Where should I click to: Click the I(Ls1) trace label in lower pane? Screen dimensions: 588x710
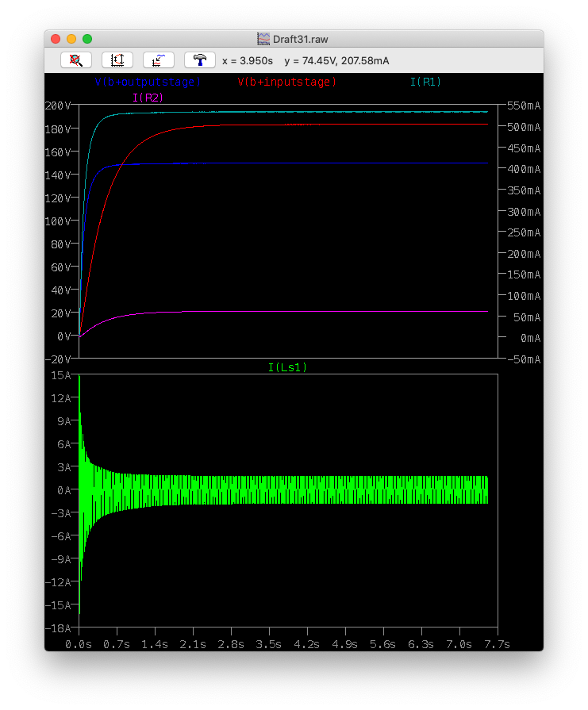(x=288, y=367)
